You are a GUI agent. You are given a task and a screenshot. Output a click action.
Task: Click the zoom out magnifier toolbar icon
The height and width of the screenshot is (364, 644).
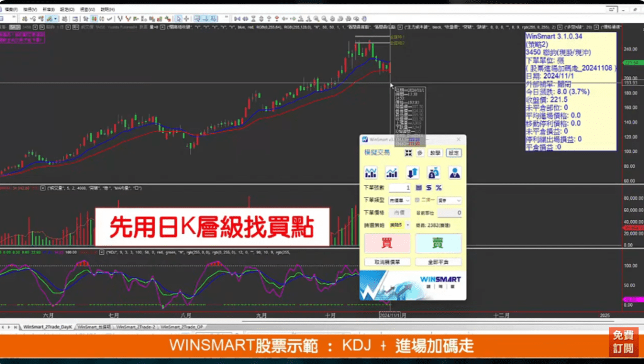coord(325,19)
